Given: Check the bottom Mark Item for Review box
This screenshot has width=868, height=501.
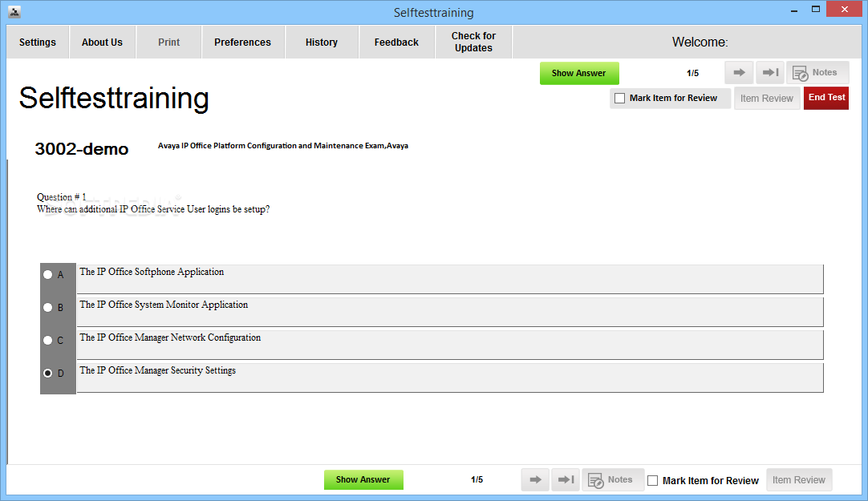Looking at the screenshot, I should (x=653, y=480).
